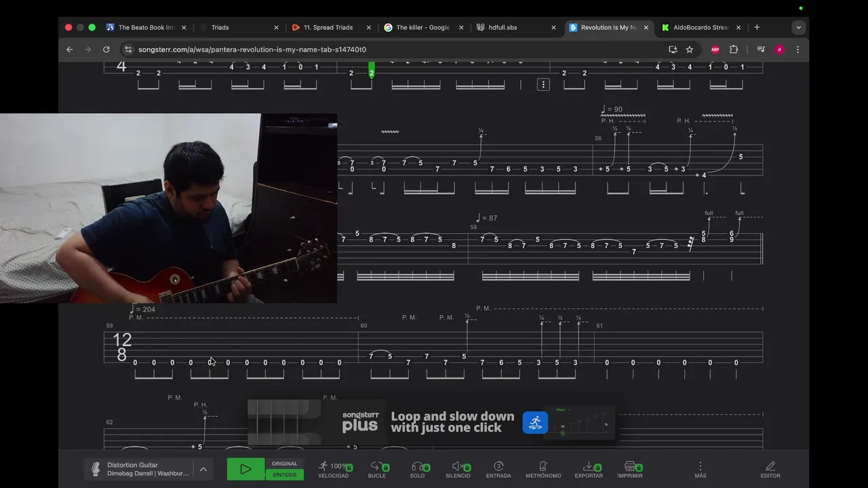Image resolution: width=868 pixels, height=488 pixels.
Task: Open the measure options three-dot button
Action: click(543, 85)
